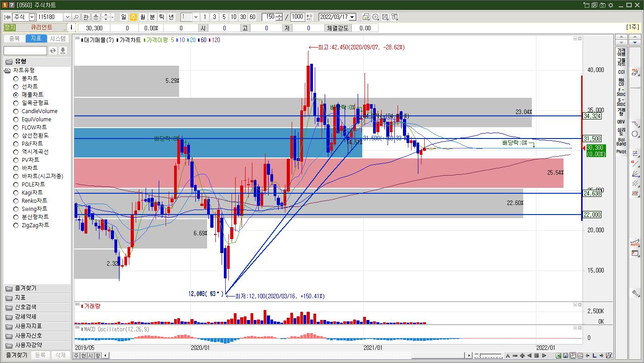The image size is (644, 363).
Task: Click the erase ALL drawings icon
Action: coord(635,72)
